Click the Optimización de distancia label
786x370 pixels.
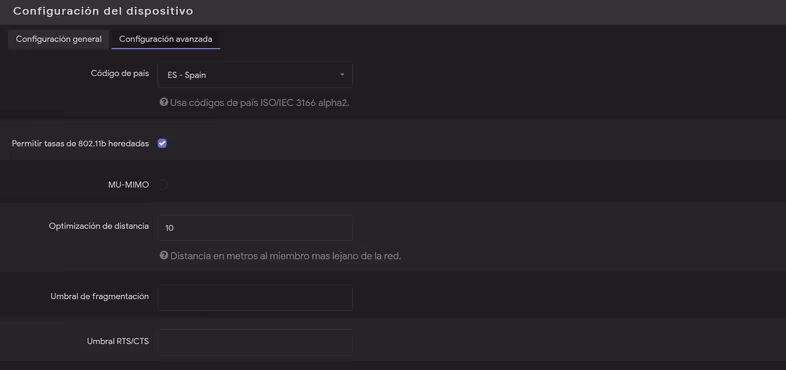(x=99, y=226)
